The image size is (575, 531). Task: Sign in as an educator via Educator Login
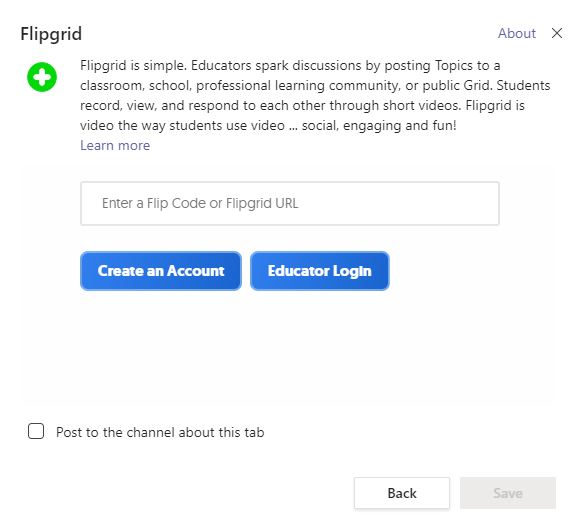coord(319,271)
